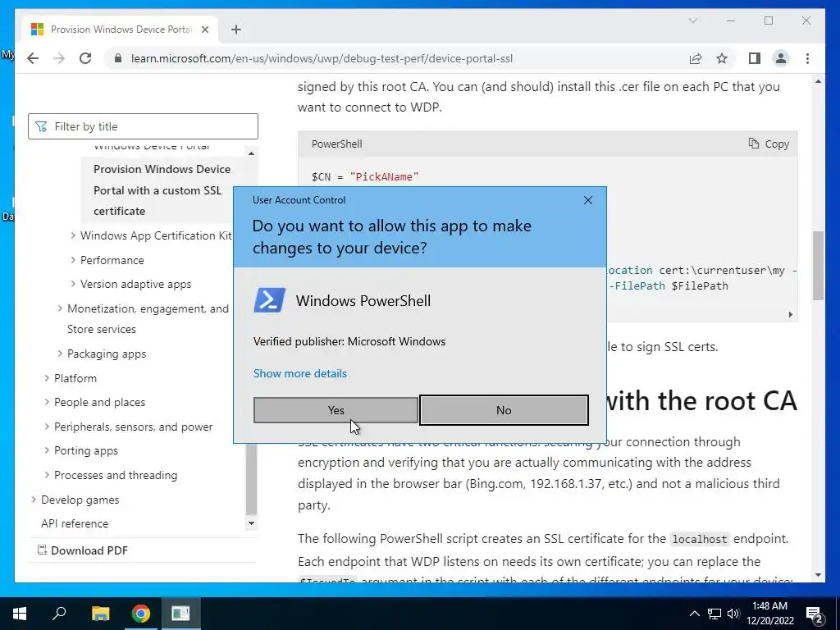Copy the PowerShell code block

tap(768, 144)
